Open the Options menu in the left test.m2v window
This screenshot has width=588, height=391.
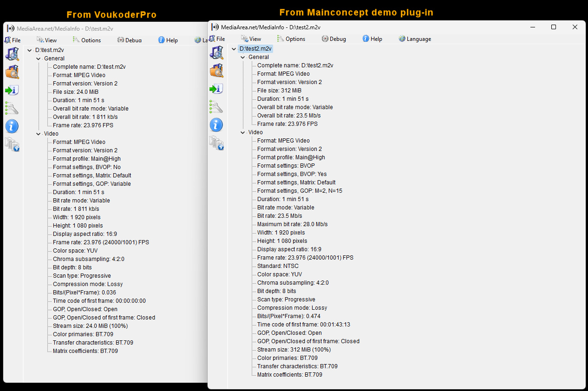[x=87, y=40]
